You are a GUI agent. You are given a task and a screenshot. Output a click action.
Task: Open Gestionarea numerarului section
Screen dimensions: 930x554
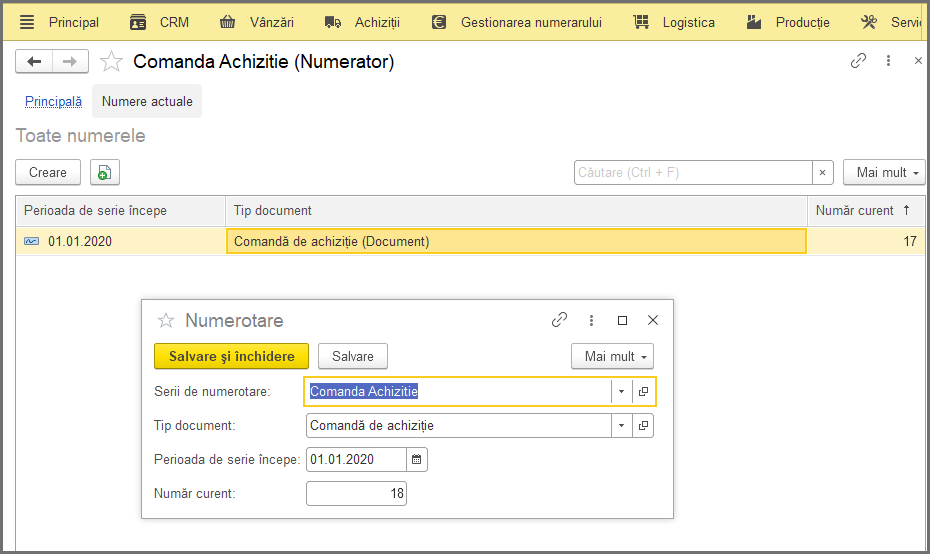coord(531,23)
